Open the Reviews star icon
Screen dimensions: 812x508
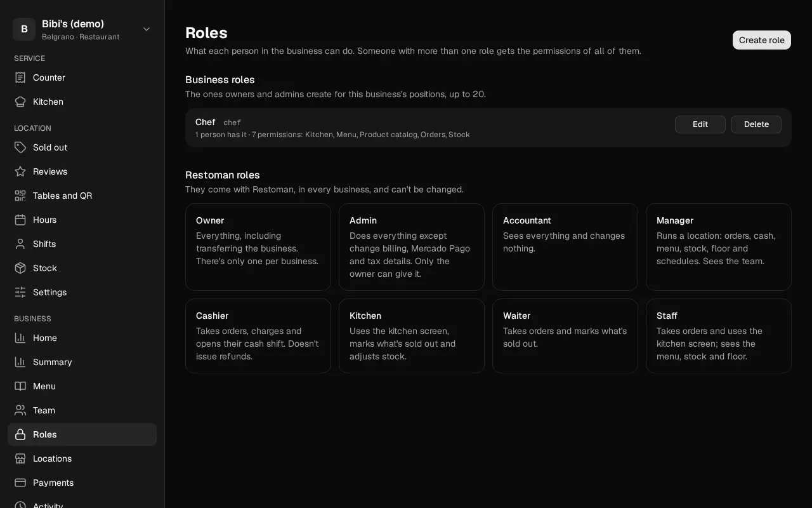20,171
